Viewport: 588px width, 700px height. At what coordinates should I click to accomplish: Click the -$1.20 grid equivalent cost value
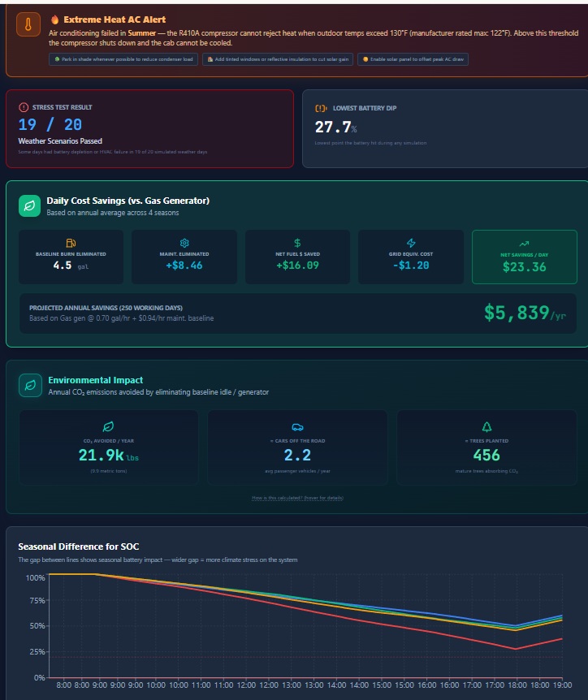point(411,266)
